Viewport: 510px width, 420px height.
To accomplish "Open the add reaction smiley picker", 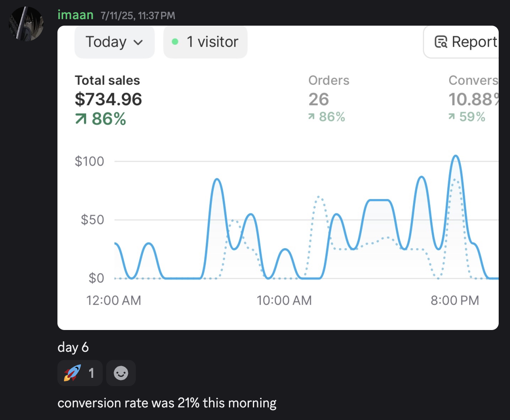I will 121,373.
